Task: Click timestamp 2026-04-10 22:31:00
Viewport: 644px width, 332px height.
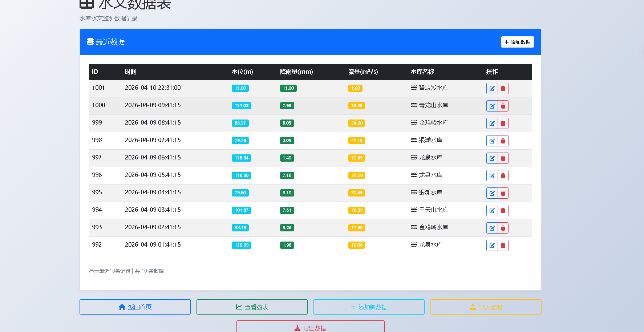Action: point(153,88)
